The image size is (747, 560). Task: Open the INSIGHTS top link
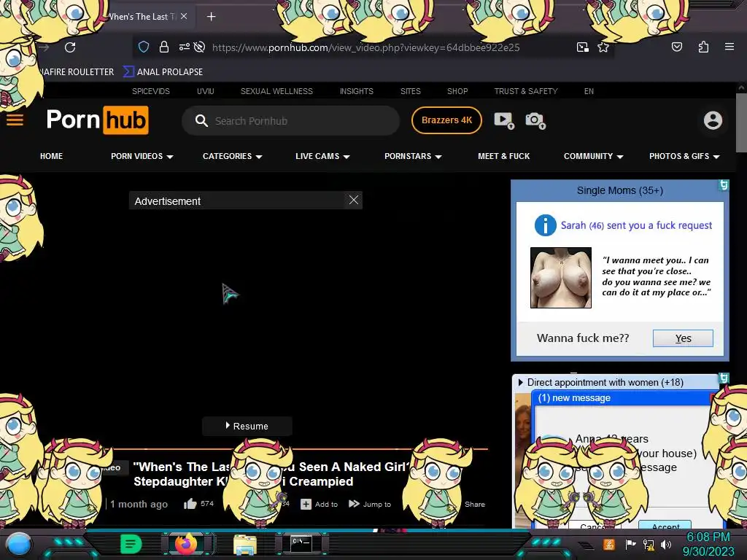pos(356,91)
